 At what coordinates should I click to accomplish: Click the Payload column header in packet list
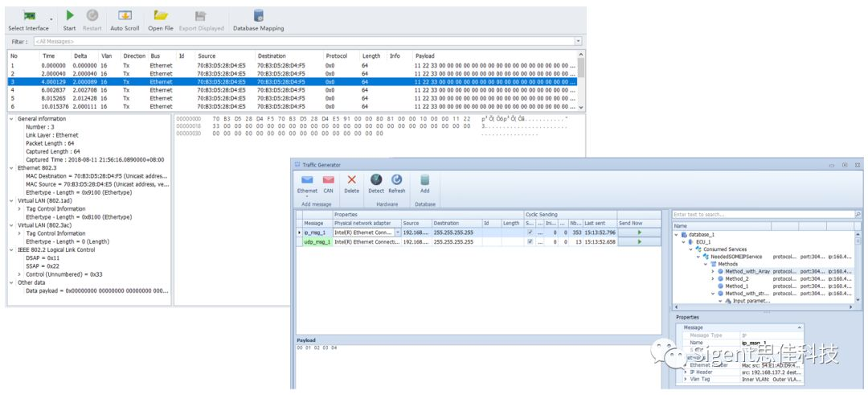tap(425, 56)
